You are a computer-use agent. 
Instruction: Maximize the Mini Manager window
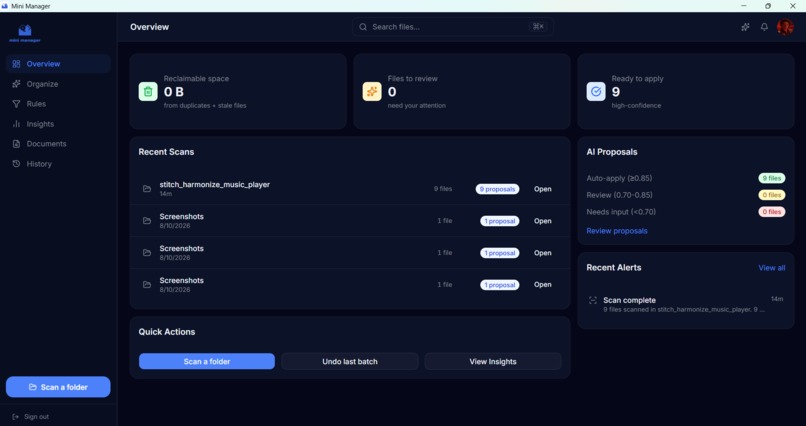point(768,6)
